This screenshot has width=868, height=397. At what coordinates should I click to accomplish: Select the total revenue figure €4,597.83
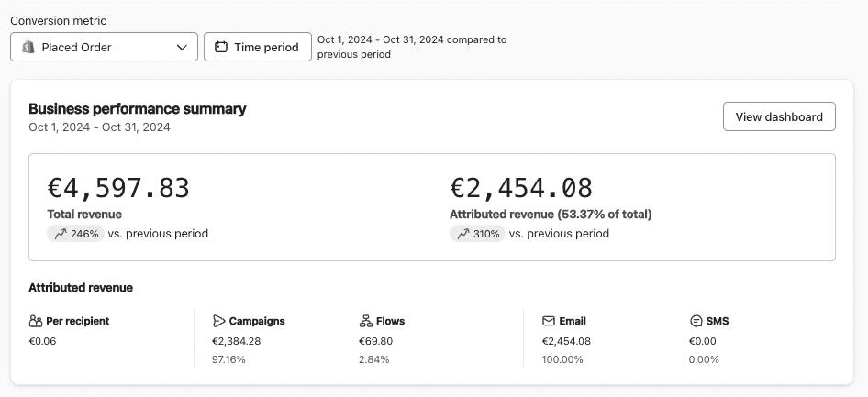click(x=118, y=188)
